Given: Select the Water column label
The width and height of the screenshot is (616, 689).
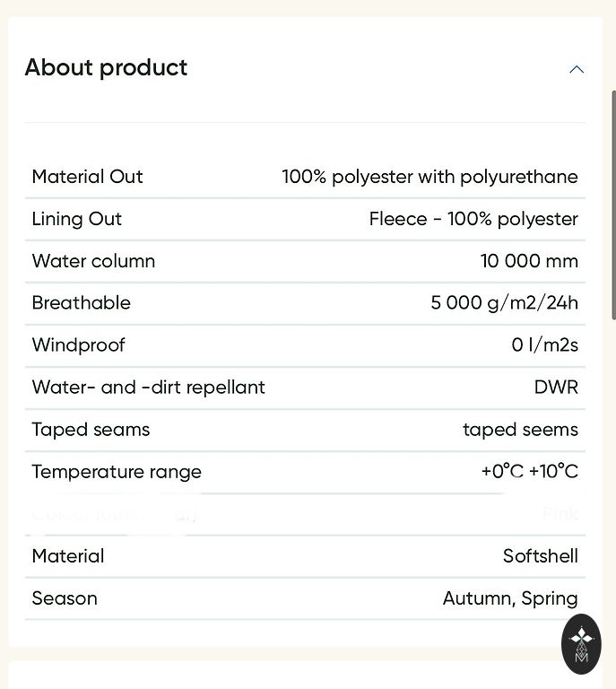Looking at the screenshot, I should (x=93, y=261).
